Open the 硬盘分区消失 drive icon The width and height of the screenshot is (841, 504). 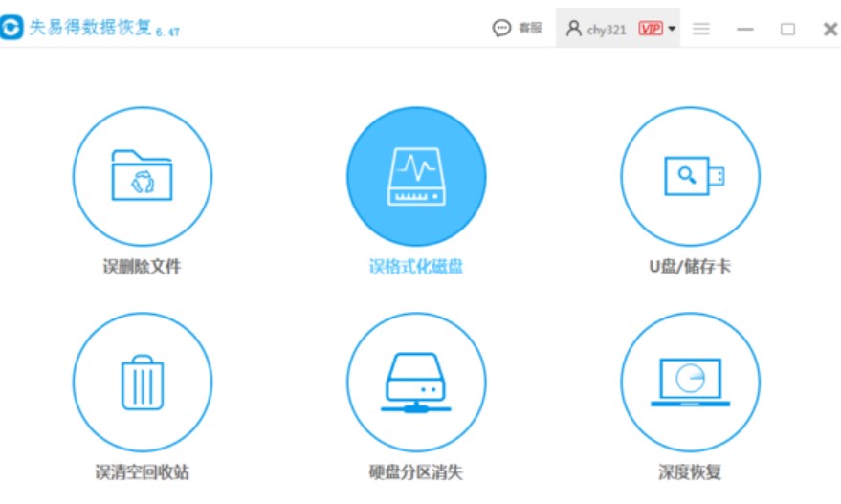416,383
